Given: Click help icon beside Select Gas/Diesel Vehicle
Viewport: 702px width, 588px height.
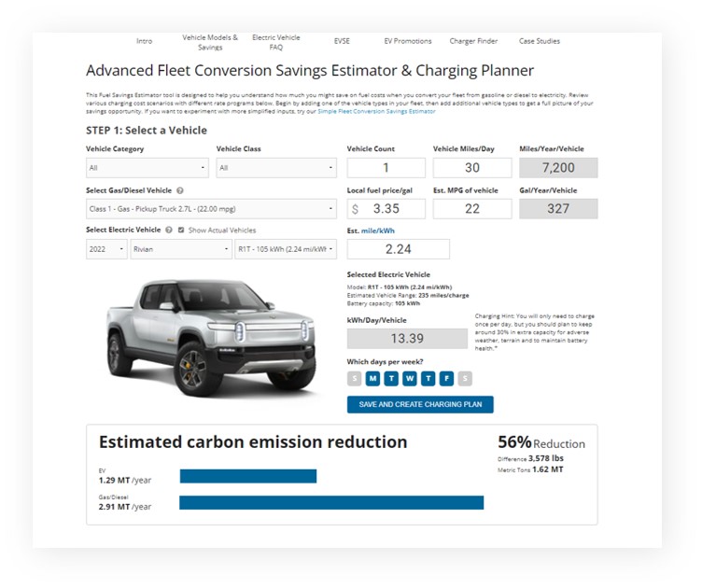Looking at the screenshot, I should [x=179, y=189].
